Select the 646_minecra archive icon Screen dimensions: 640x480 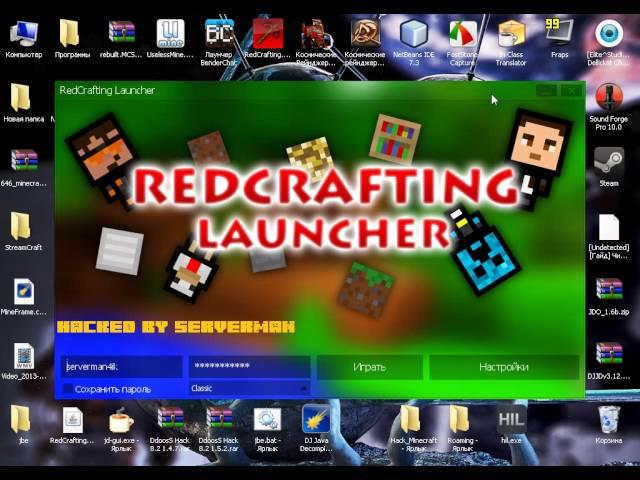24,161
